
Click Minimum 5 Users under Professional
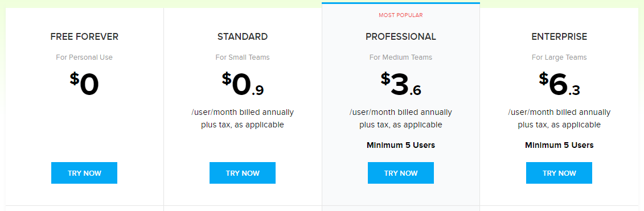(x=401, y=145)
